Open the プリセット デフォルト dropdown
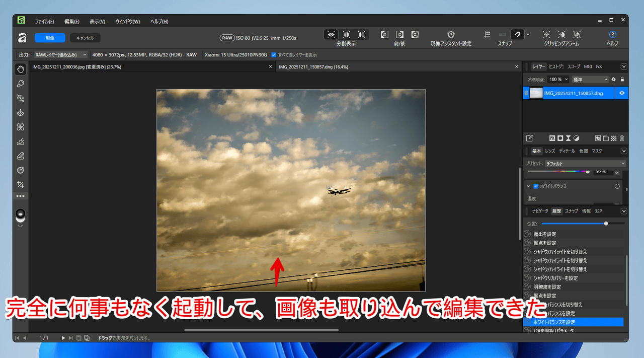Screen dimensions: 644x358 click(585, 164)
